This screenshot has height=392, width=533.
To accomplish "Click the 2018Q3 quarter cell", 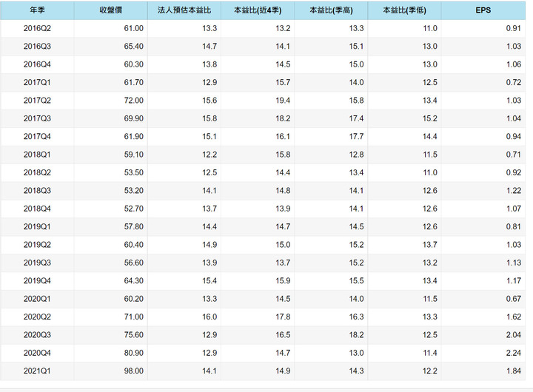I will click(37, 191).
